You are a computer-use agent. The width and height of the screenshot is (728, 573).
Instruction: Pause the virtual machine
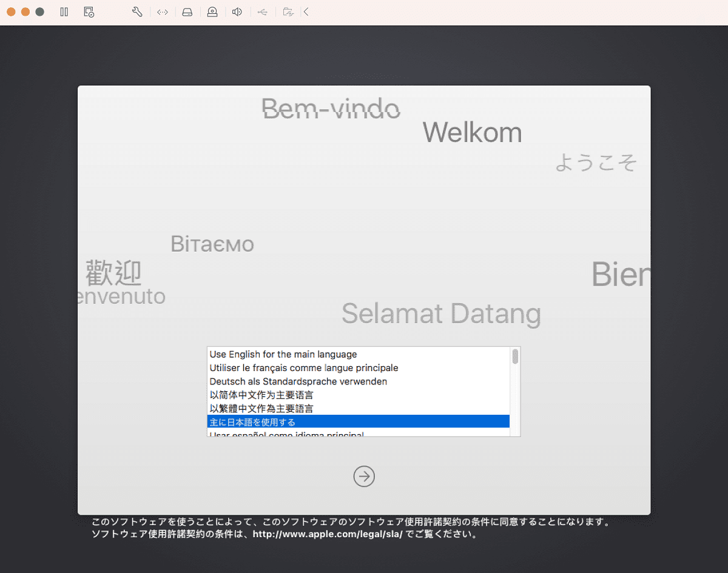[64, 12]
